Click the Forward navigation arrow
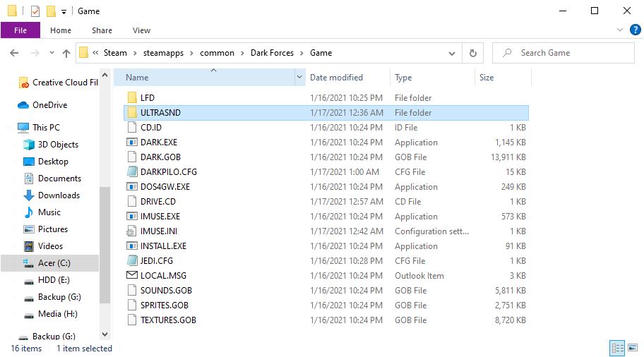This screenshot has height=357, width=644. pos(35,53)
